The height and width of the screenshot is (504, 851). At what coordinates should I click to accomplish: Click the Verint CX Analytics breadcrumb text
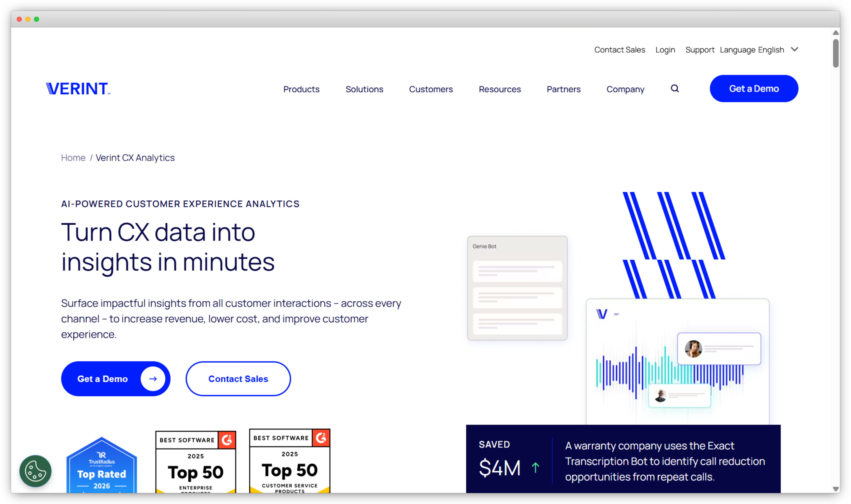point(135,158)
